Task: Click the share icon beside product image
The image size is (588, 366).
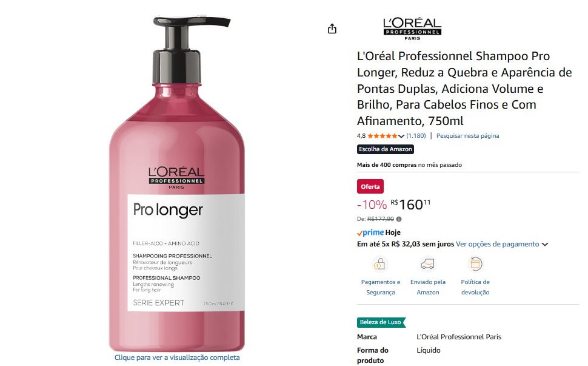Action: (x=332, y=29)
